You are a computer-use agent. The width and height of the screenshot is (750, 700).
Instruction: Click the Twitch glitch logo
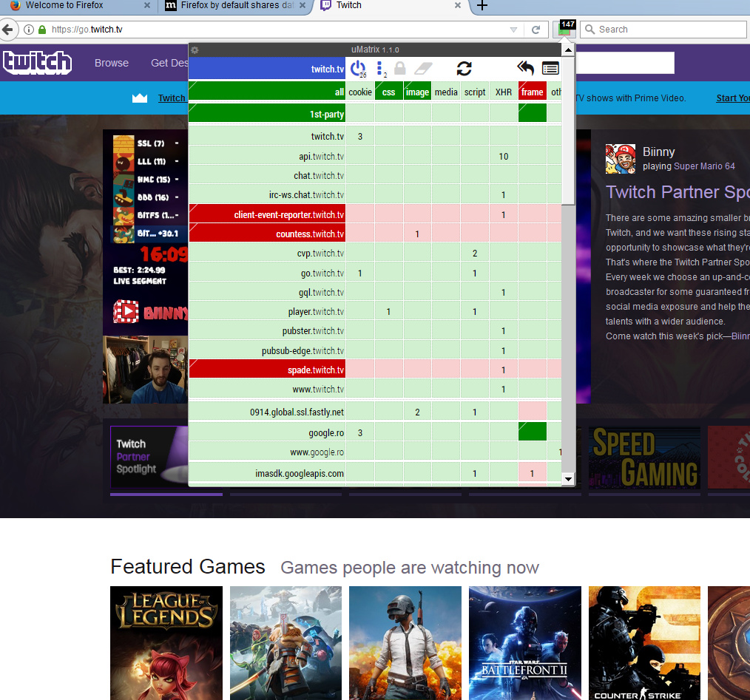pyautogui.click(x=37, y=63)
